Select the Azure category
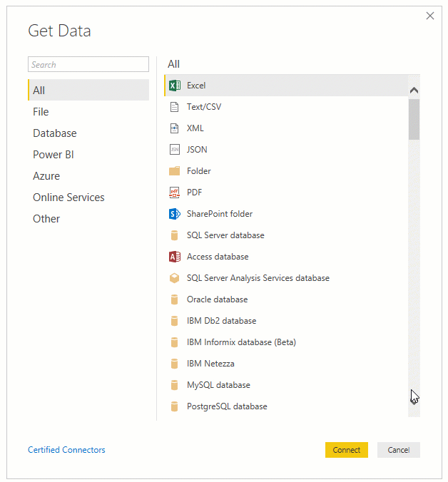448x482 pixels. 46,176
